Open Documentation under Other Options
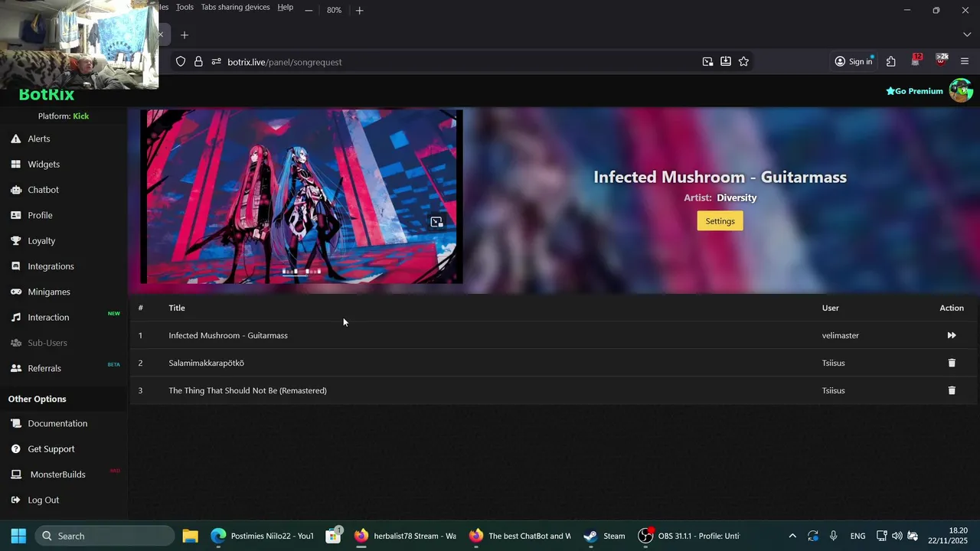This screenshot has width=980, height=551. (57, 423)
